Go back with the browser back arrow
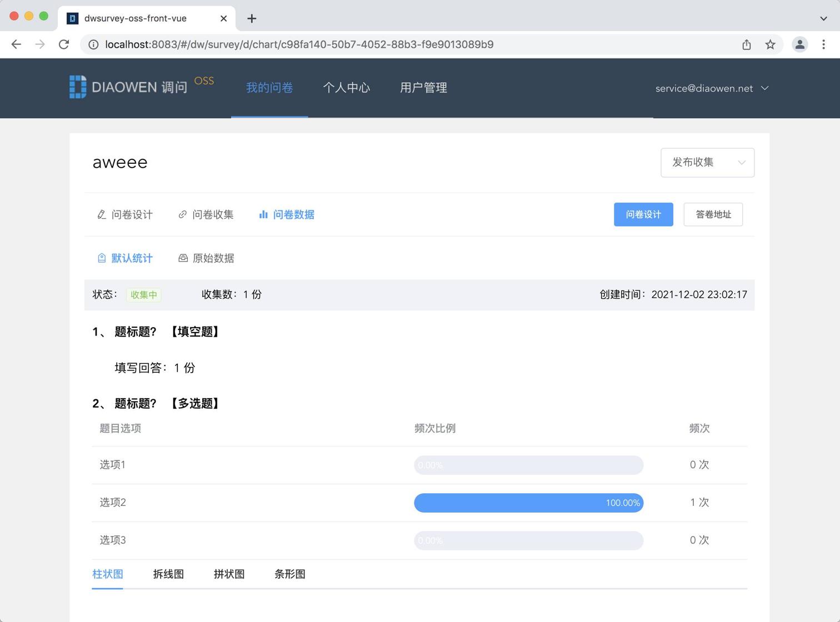 [16, 44]
